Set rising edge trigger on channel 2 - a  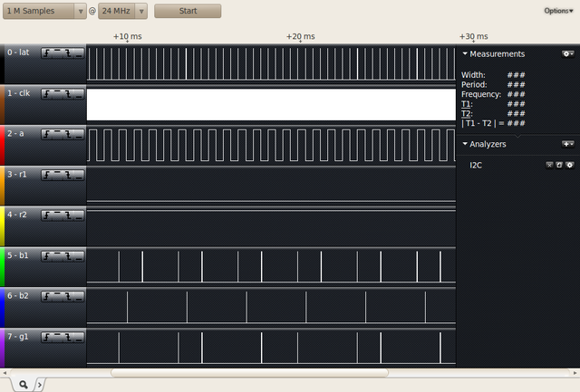tap(46, 135)
